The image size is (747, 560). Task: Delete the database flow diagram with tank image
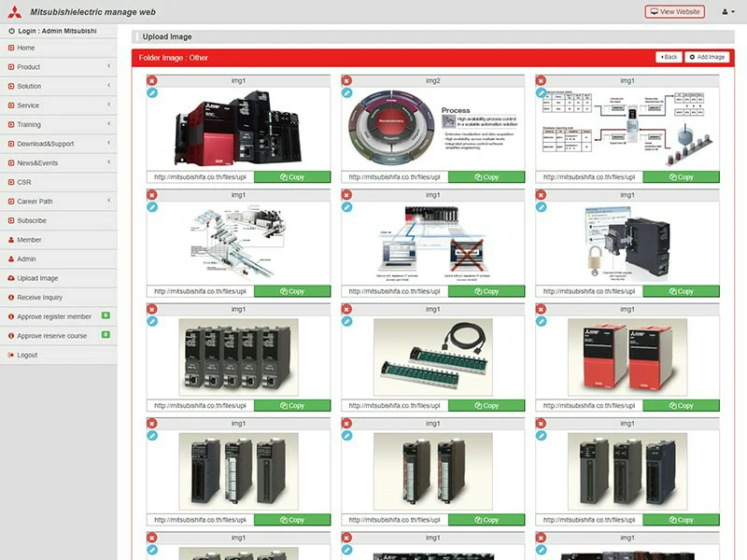[x=542, y=80]
